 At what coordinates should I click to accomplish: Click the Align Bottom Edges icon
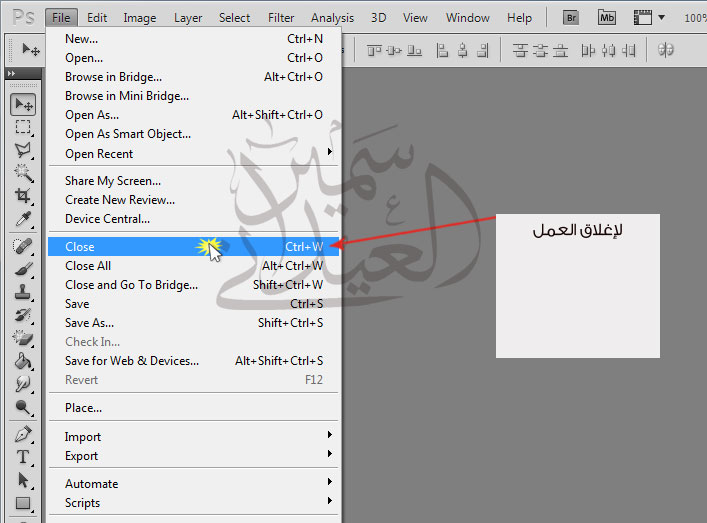414,50
